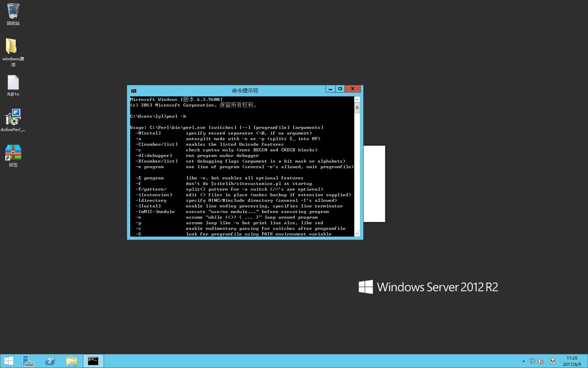Click the input method M indicator
This screenshot has height=368, width=588.
tap(553, 361)
